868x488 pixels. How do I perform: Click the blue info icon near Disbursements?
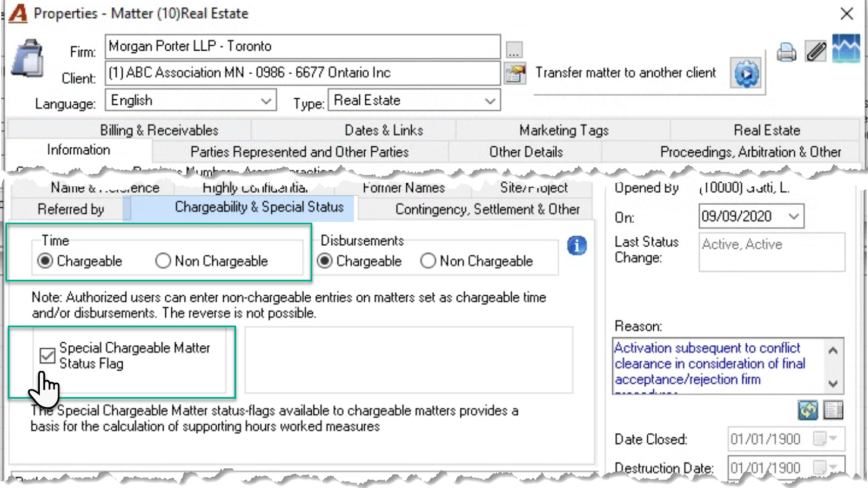(x=576, y=245)
